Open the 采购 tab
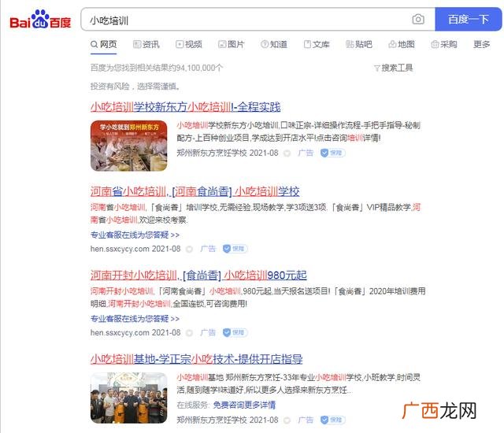Screen dimensions: 504x433 coord(444,44)
